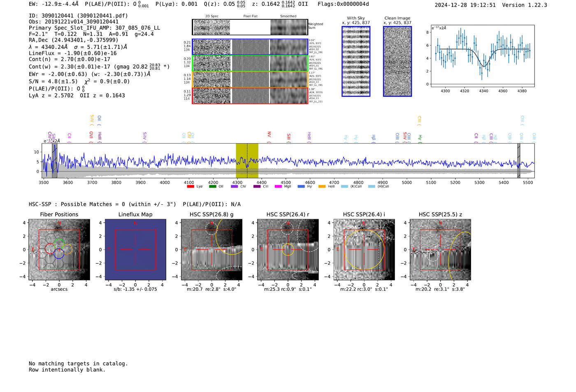Click the m:20.7 re:2.8" caption under g image
Viewport: 576px width, 392px height.
pos(211,289)
